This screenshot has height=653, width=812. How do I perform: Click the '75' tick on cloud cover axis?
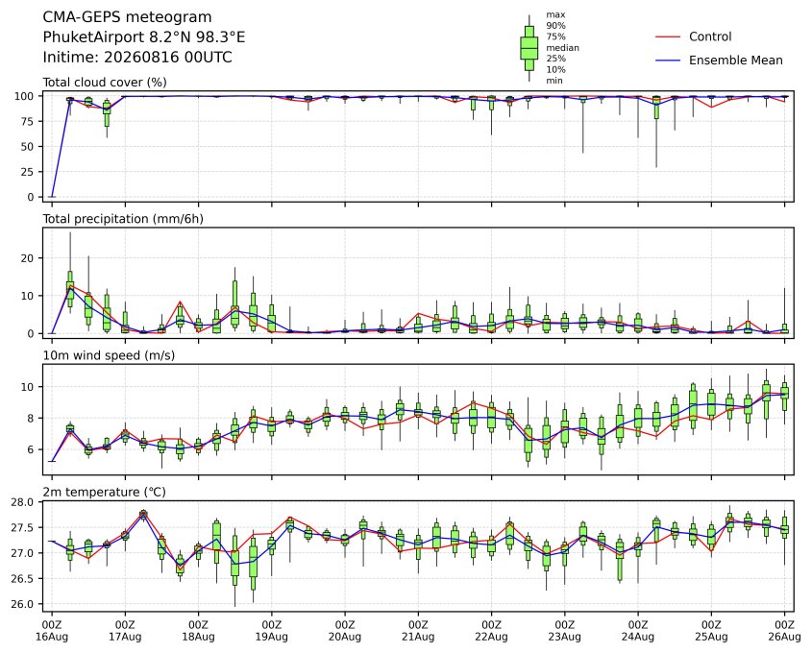(29, 122)
